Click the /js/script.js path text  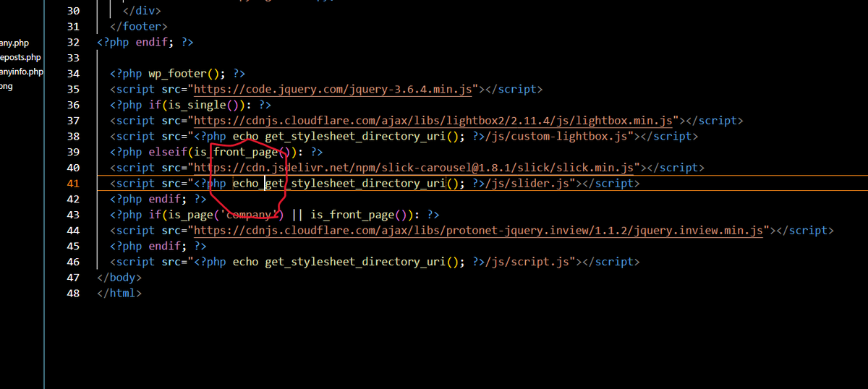pos(530,262)
